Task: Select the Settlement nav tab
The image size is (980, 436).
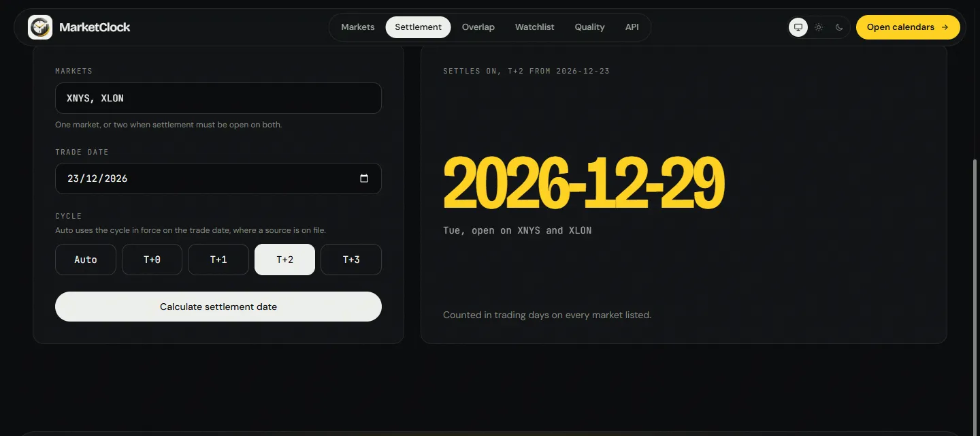Action: point(418,27)
